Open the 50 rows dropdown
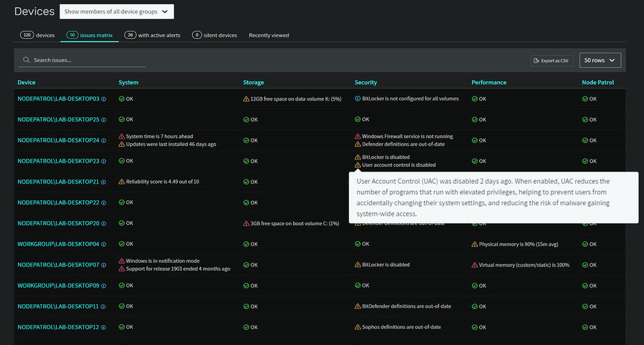Screen dimensions: 644x345 point(600,60)
